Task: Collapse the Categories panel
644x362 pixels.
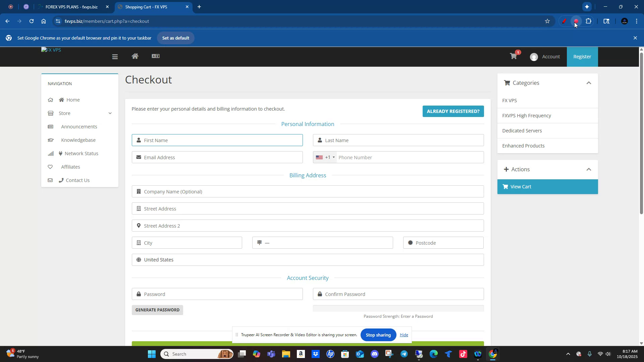Action: click(589, 83)
